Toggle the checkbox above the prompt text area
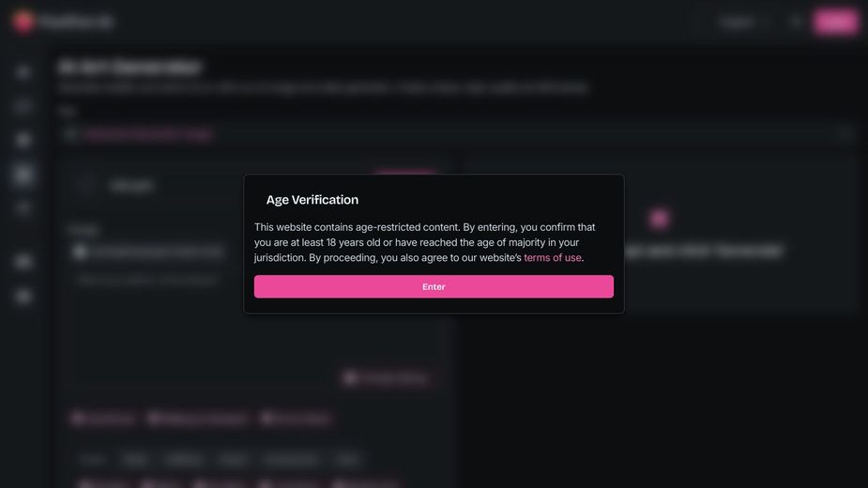868x488 pixels. click(80, 252)
